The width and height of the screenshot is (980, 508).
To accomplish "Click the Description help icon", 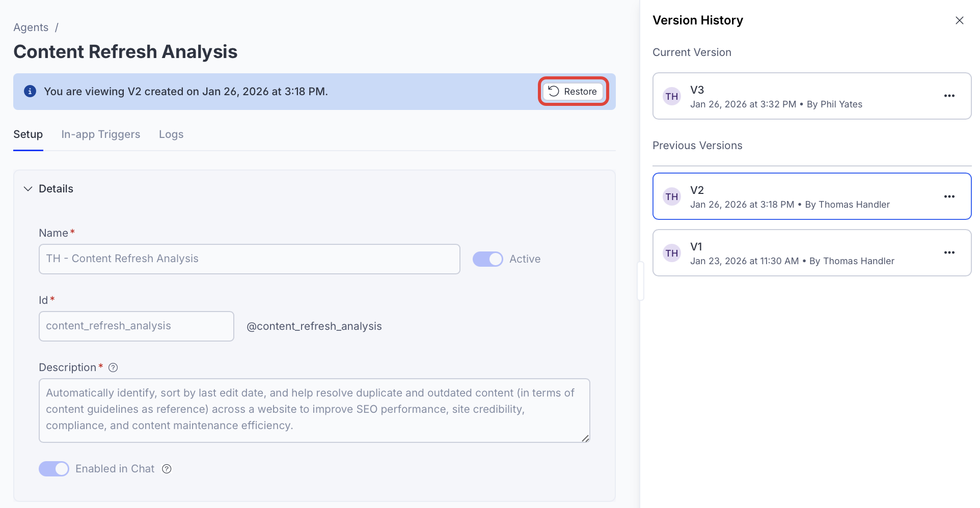I will coord(113,368).
